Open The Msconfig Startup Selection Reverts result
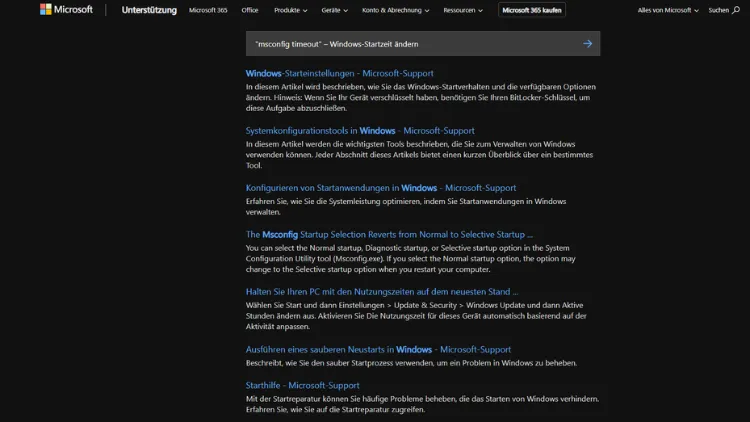The width and height of the screenshot is (750, 422). pyautogui.click(x=389, y=234)
